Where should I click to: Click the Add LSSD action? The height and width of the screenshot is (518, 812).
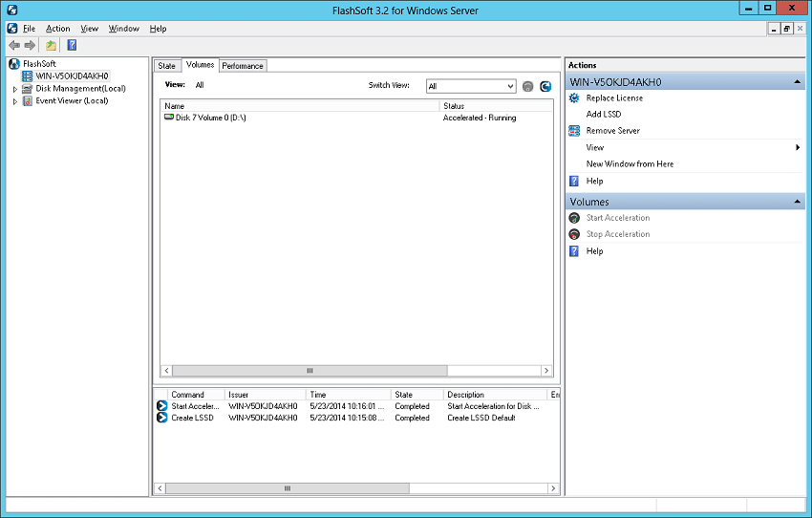point(604,114)
